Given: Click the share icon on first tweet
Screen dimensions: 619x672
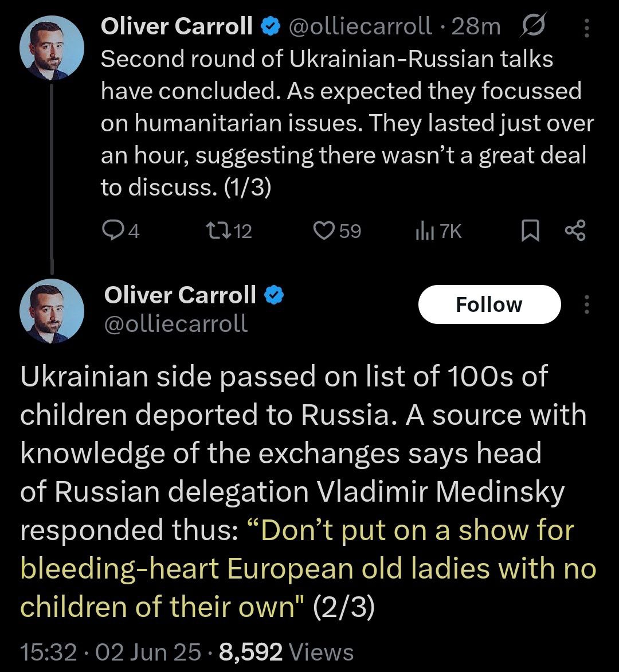Looking at the screenshot, I should click(x=575, y=230).
